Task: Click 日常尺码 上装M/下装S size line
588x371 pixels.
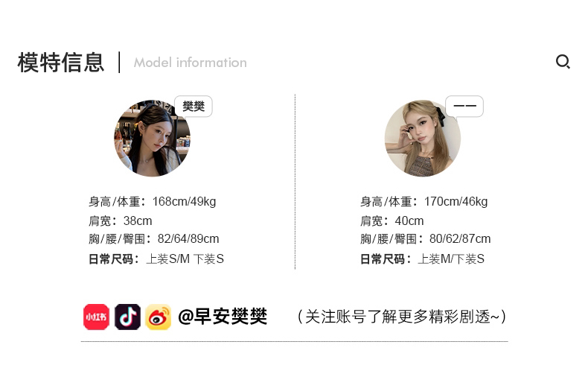Action: pyautogui.click(x=422, y=259)
